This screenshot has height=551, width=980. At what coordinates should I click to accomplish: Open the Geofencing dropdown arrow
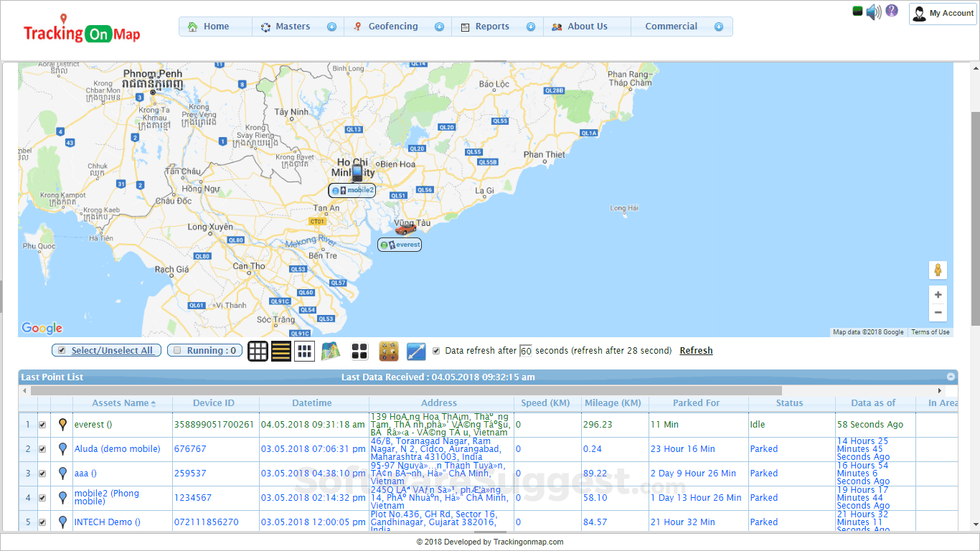point(440,26)
